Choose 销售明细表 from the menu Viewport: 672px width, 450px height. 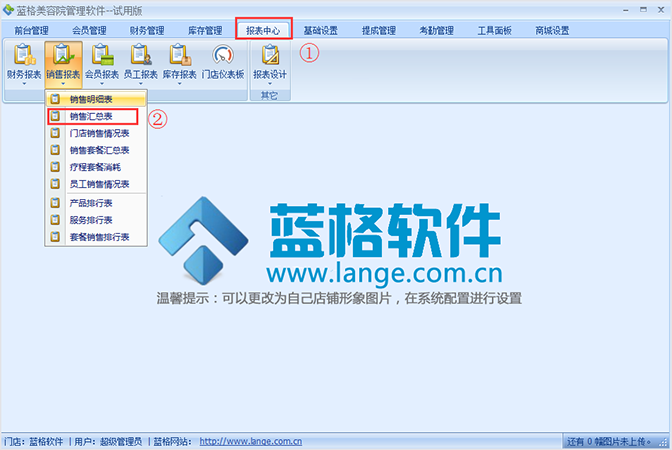[96, 99]
